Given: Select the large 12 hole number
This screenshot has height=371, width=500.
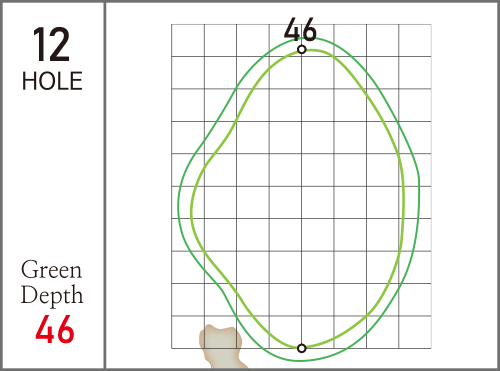Looking at the screenshot, I should pyautogui.click(x=52, y=45).
